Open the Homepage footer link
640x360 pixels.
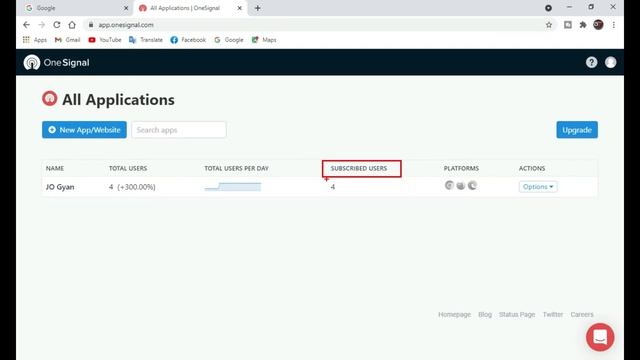point(454,314)
